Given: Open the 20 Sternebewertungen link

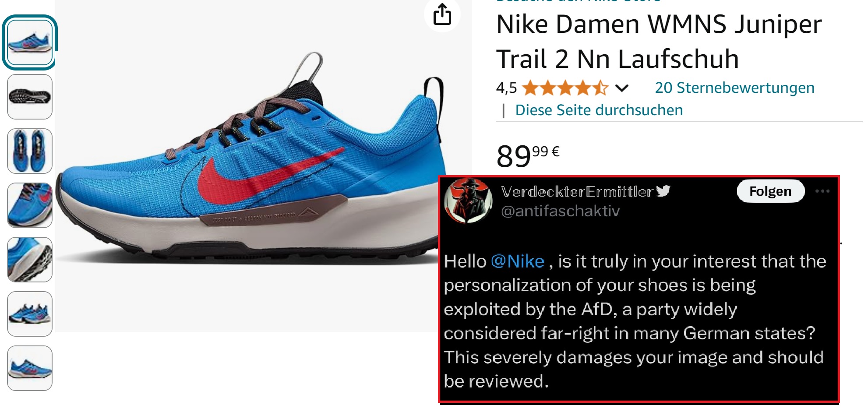Looking at the screenshot, I should click(x=734, y=88).
